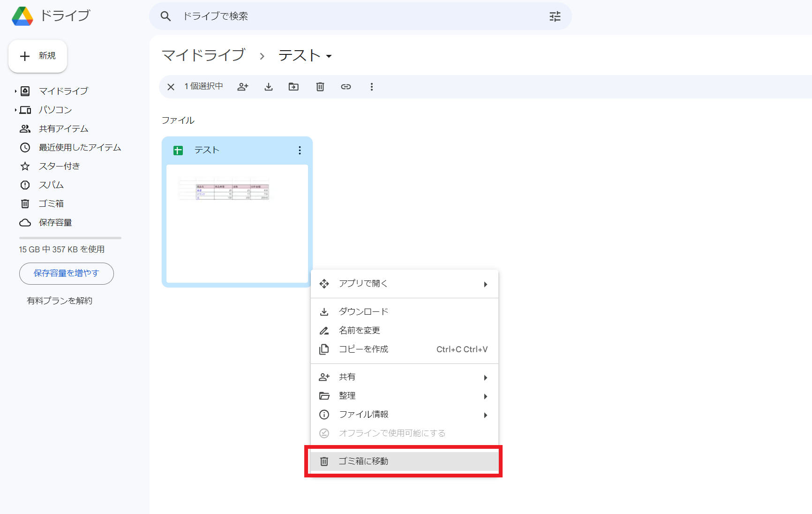The width and height of the screenshot is (812, 514).
Task: Click the 新規 button
Action: (38, 56)
